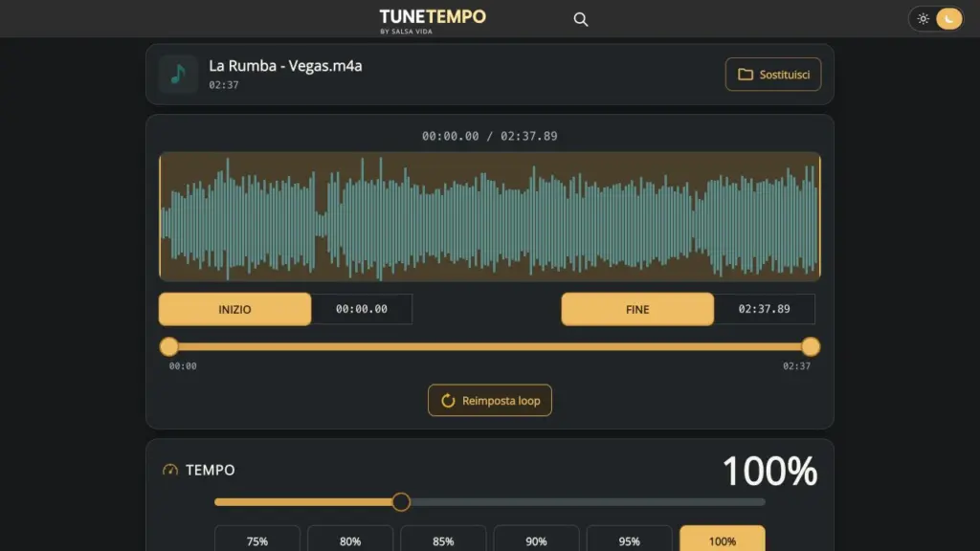Click the playback position 00:00.00 / 02:37.89
Image resolution: width=980 pixels, height=551 pixels.
coord(489,136)
